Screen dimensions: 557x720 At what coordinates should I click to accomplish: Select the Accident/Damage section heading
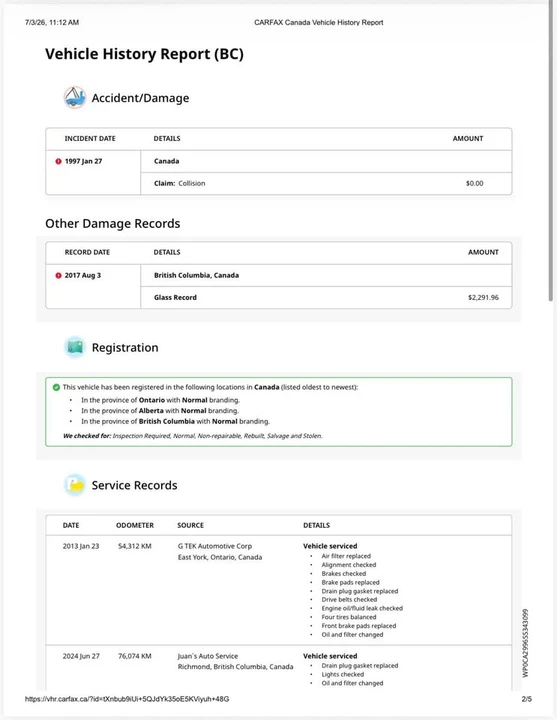(x=140, y=98)
